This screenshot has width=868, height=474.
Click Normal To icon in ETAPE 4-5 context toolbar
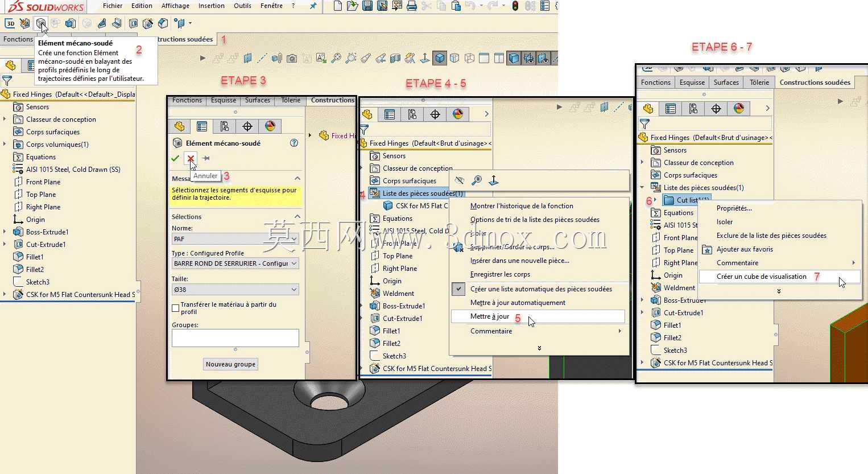click(494, 180)
